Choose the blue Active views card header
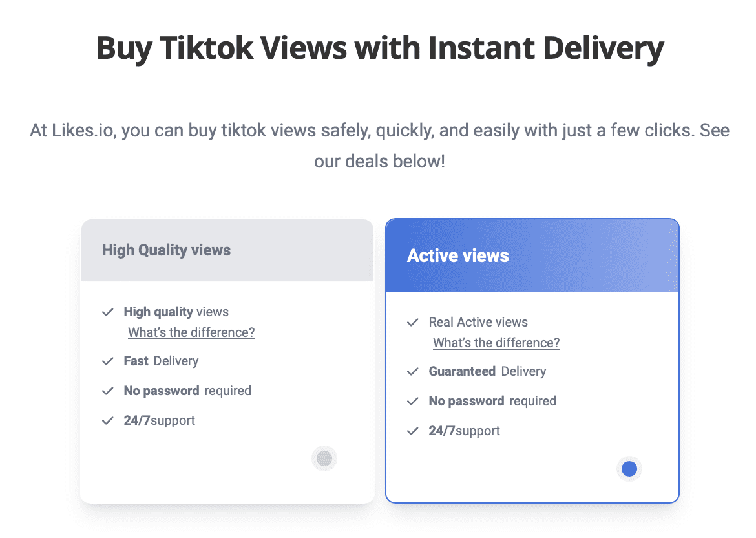The width and height of the screenshot is (756, 538). tap(532, 255)
